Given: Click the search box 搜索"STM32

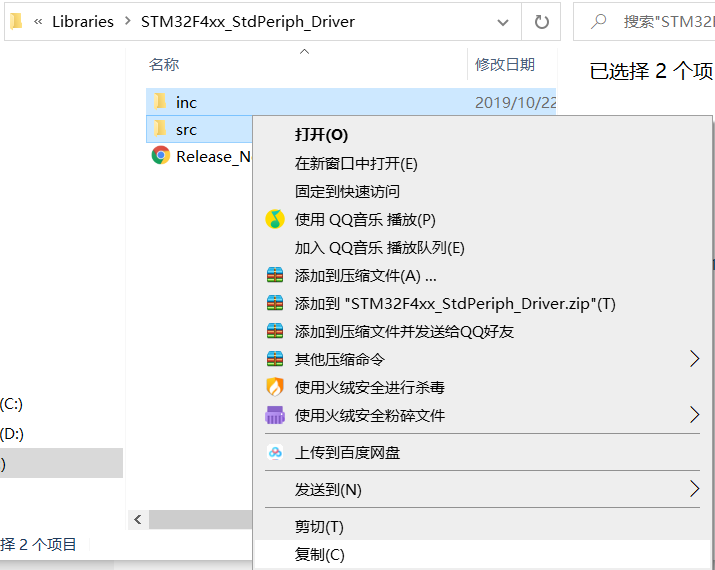Looking at the screenshot, I should pyautogui.click(x=644, y=21).
